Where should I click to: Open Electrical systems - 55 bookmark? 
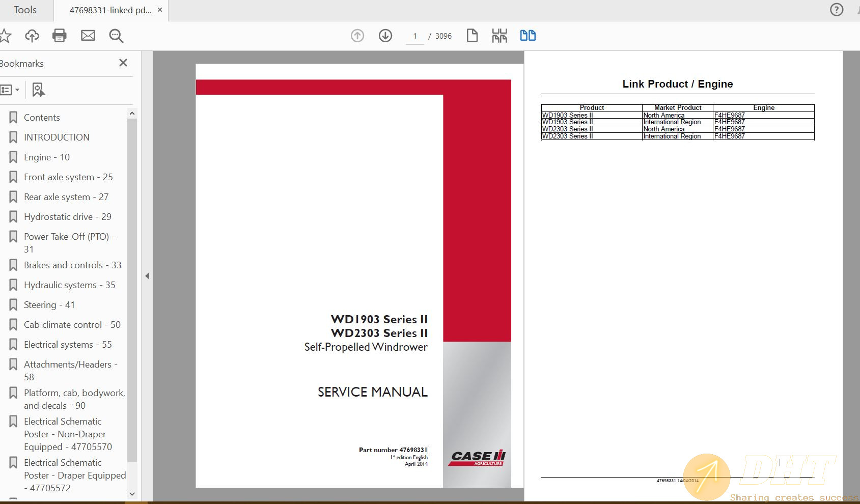[x=68, y=345]
